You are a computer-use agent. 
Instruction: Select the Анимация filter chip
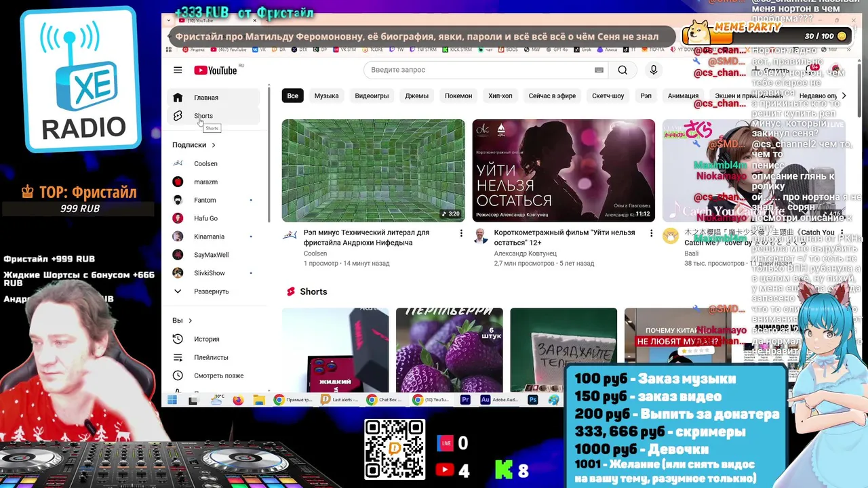coord(683,96)
